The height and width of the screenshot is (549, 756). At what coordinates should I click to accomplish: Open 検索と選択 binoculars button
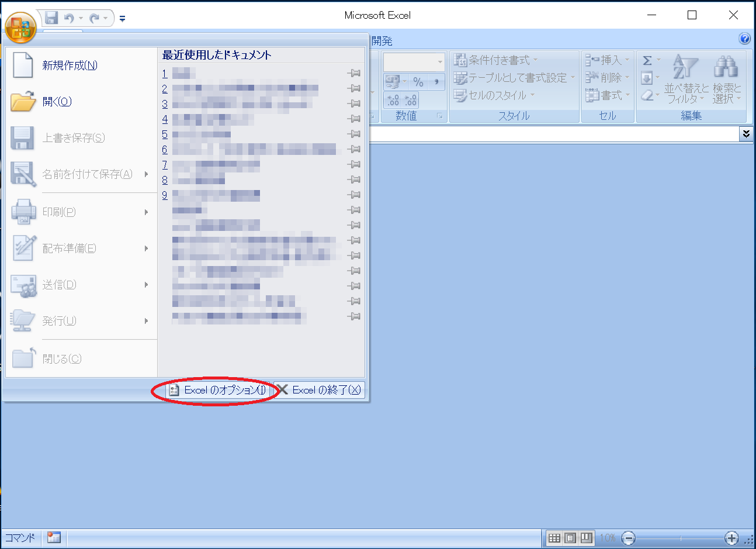727,80
